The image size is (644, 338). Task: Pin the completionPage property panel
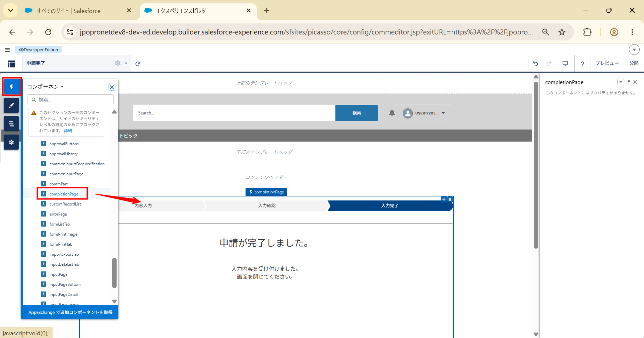coord(629,82)
